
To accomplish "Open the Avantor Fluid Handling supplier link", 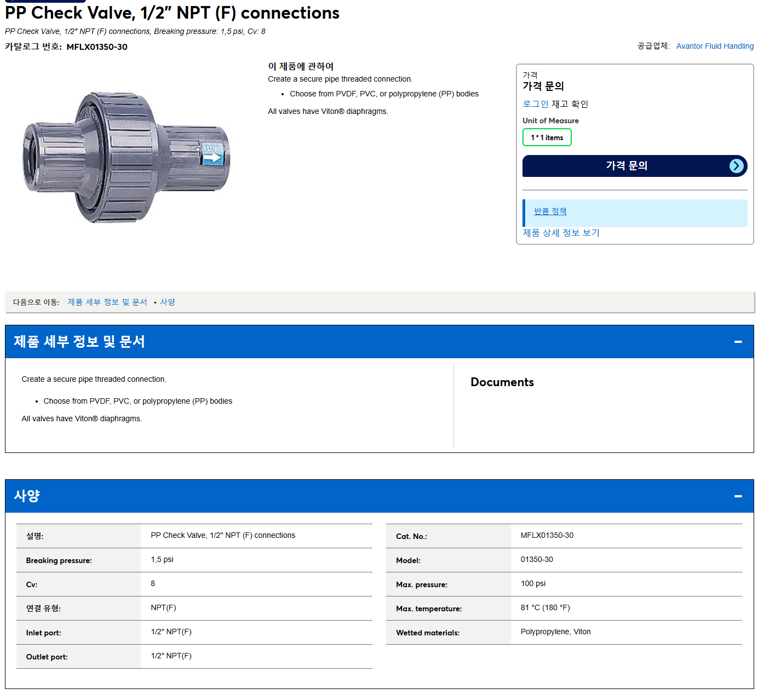I will pyautogui.click(x=715, y=46).
